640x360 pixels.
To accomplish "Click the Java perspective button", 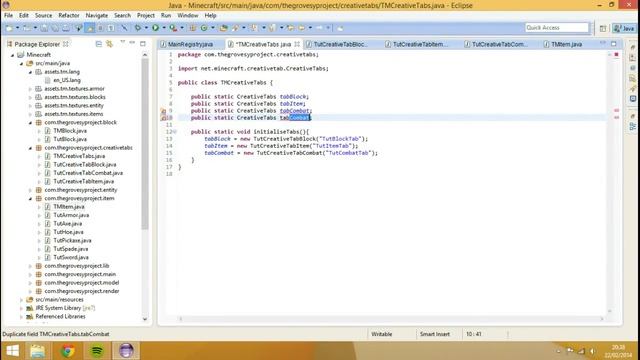I will (624, 28).
